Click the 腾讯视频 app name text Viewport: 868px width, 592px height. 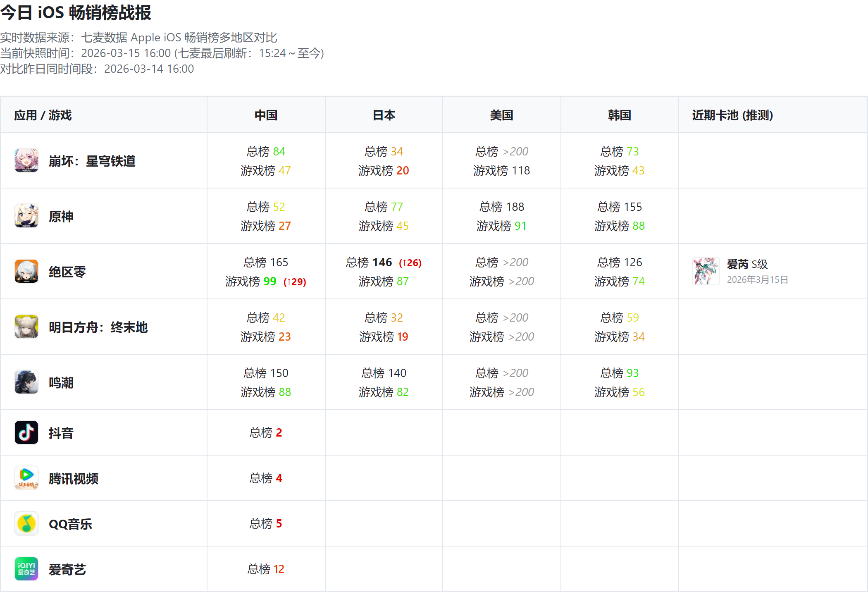click(x=74, y=478)
